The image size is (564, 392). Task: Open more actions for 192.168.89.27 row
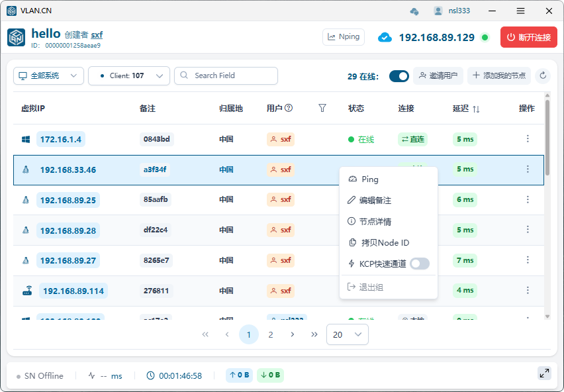[528, 260]
